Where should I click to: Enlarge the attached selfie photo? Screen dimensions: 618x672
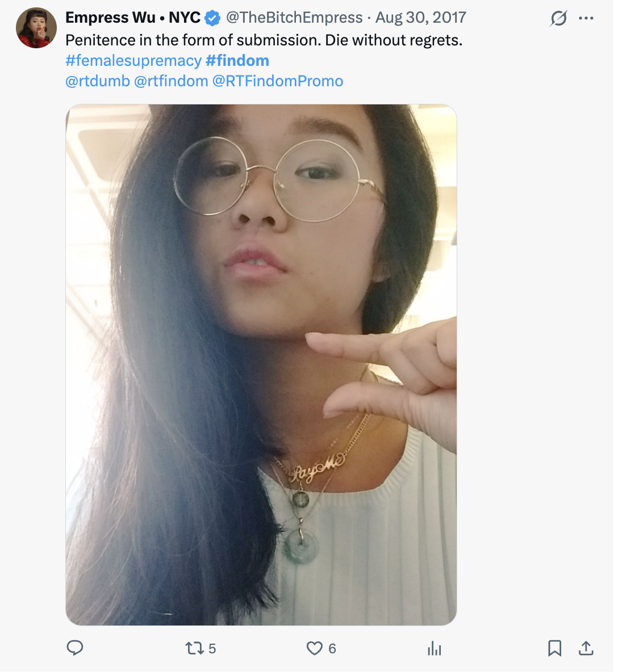click(x=261, y=365)
